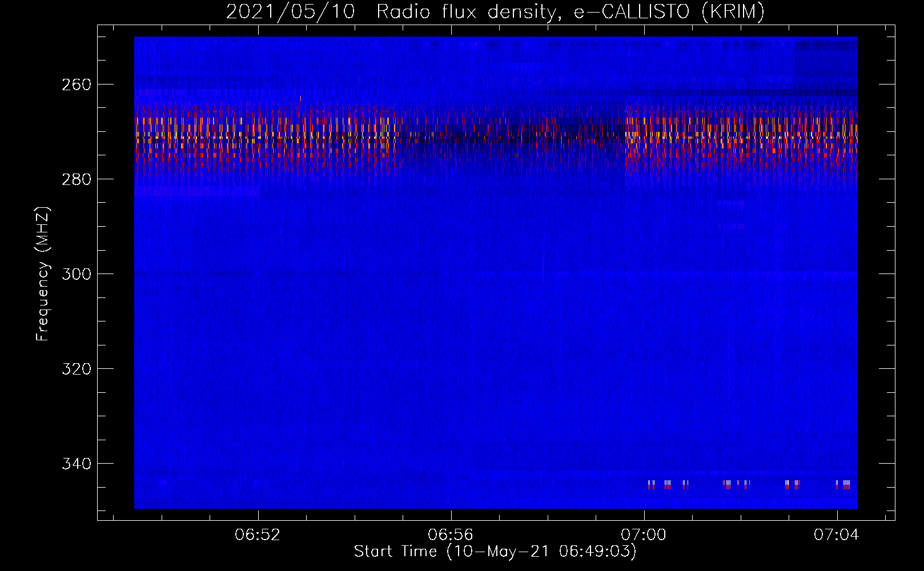Click the 280 frequency tick label
This screenshot has width=924, height=571.
click(x=77, y=179)
